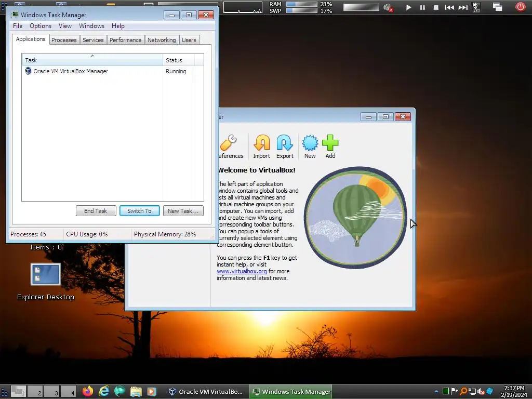Image resolution: width=532 pixels, height=399 pixels.
Task: Open the Windows menu in Task Manager
Action: 91,26
